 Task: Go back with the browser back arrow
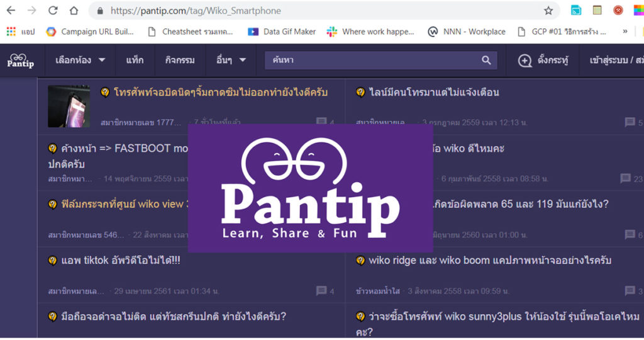11,11
